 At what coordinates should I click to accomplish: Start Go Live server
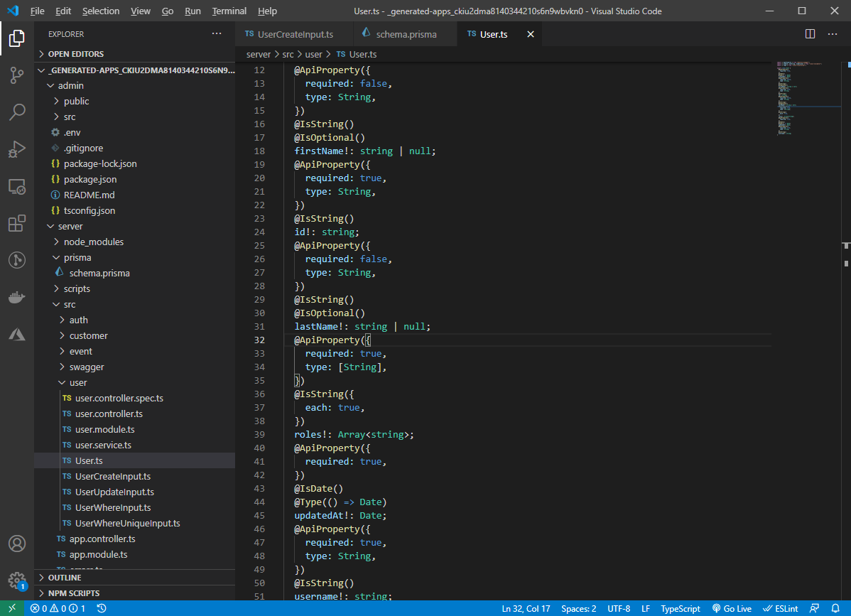(732, 609)
